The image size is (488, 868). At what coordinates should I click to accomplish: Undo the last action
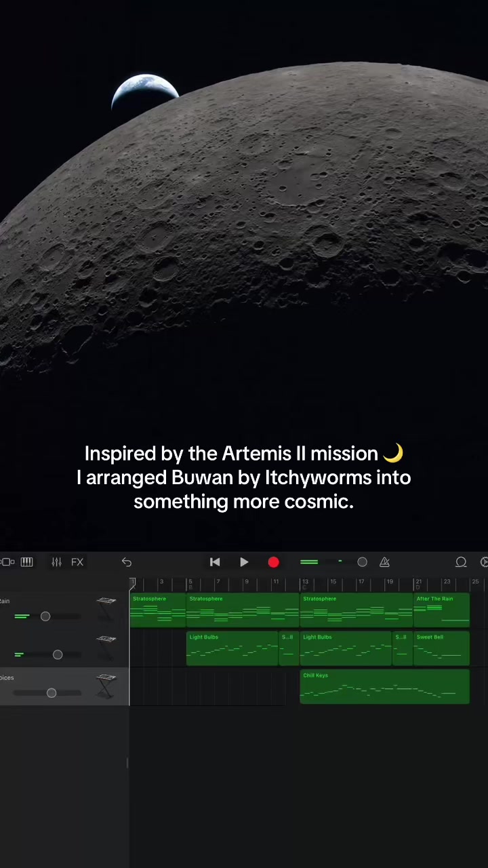coord(127,562)
